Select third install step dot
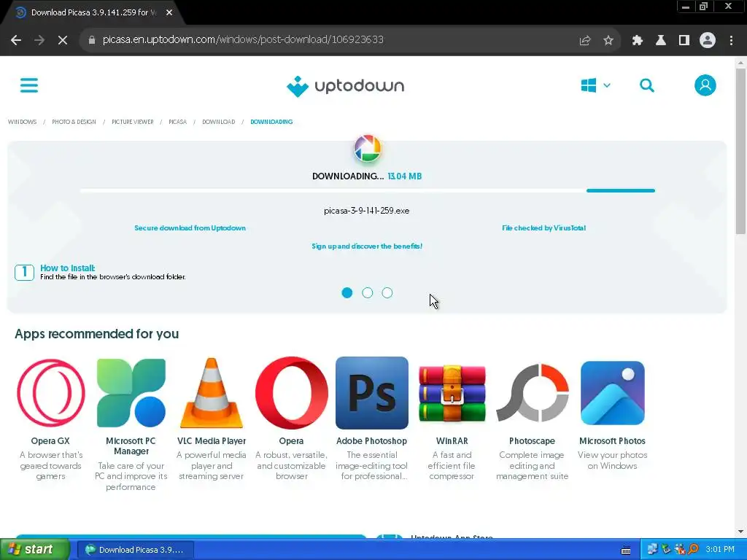747x560 pixels. pos(387,293)
